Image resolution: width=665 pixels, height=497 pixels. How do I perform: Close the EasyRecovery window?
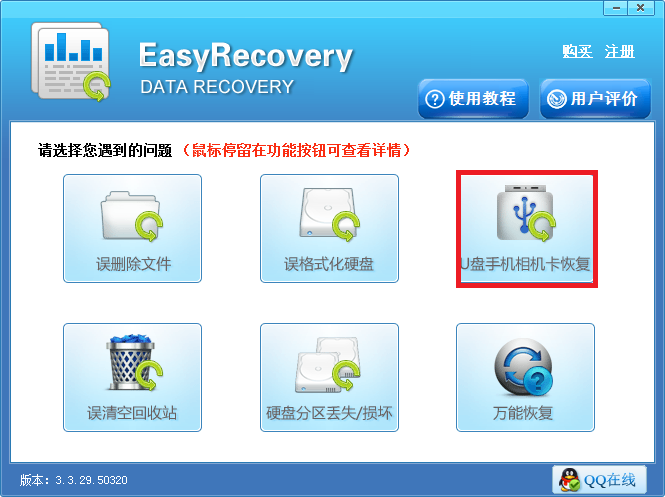(640, 8)
